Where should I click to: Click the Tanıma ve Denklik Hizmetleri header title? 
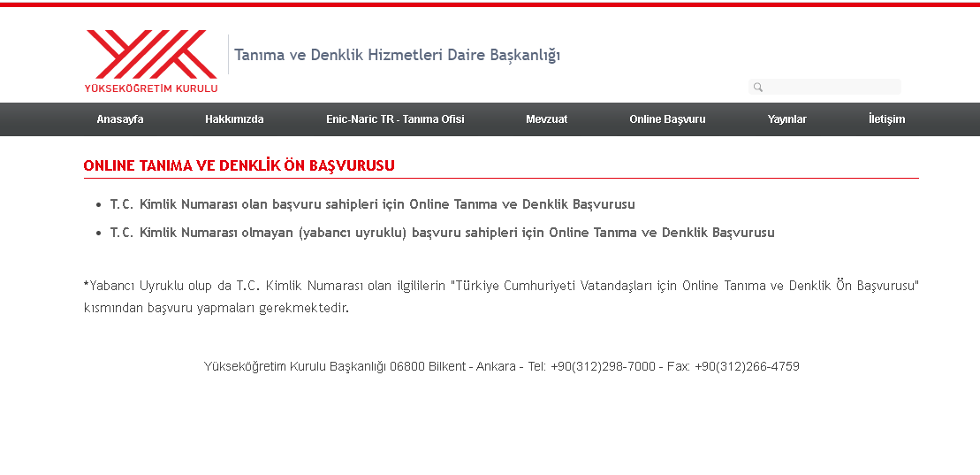pyautogui.click(x=397, y=55)
